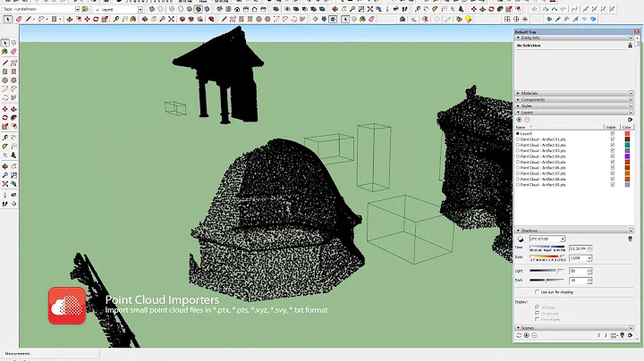This screenshot has height=361, width=644.
Task: Remove scene using minus icon in Scenes
Action: click(x=534, y=335)
